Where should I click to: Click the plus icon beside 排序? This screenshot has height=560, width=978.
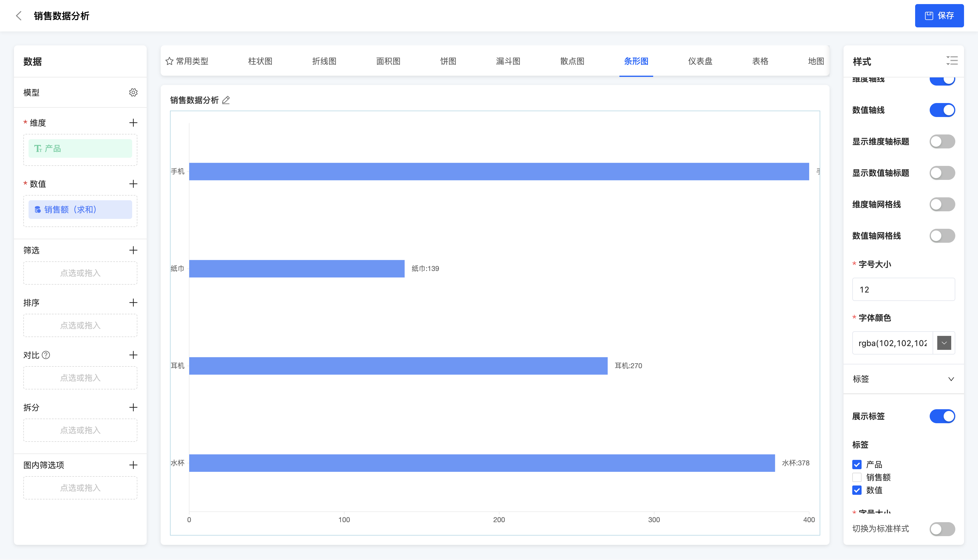tap(133, 303)
